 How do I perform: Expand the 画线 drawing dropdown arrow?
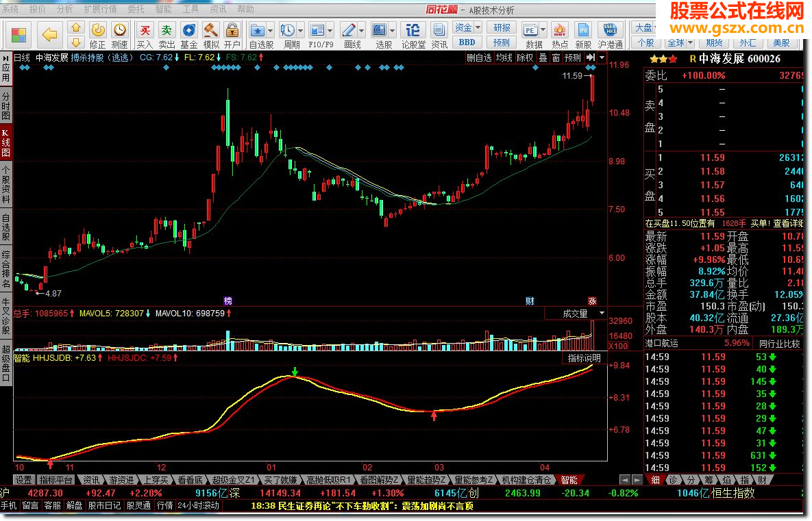pyautogui.click(x=362, y=30)
